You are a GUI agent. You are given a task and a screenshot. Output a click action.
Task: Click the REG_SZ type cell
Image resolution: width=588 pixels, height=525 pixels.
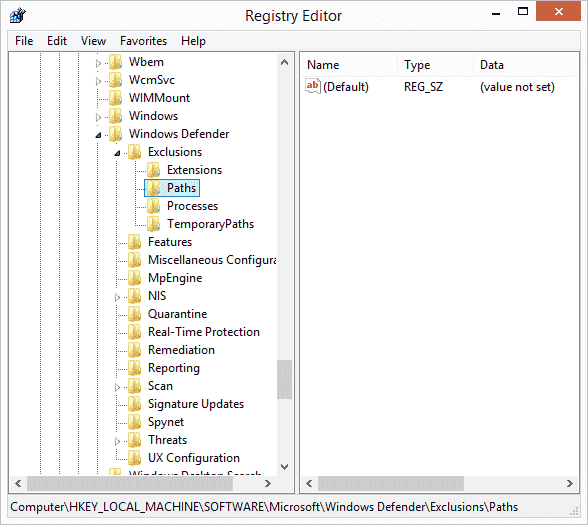point(423,87)
